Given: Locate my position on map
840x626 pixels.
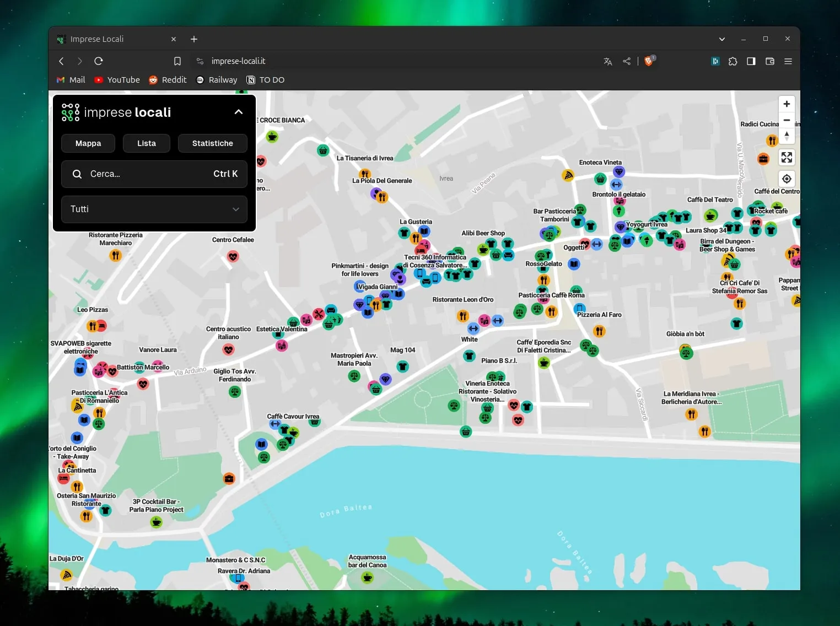Looking at the screenshot, I should [x=787, y=179].
